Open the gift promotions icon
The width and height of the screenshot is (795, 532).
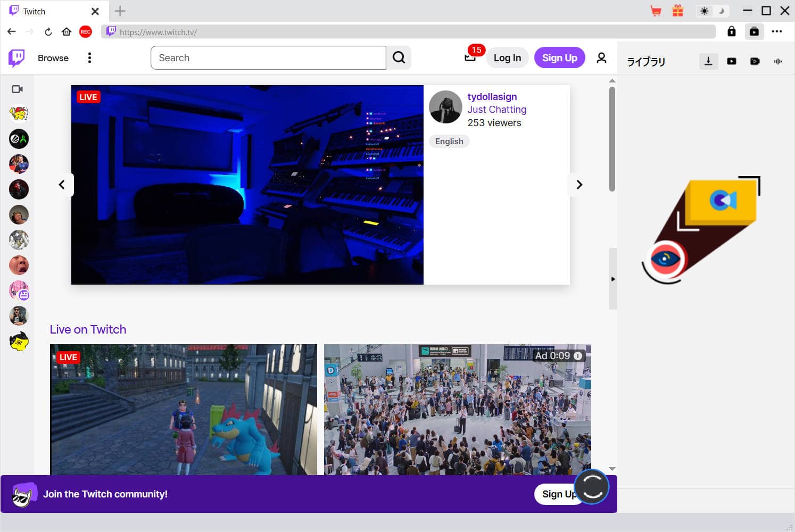pyautogui.click(x=677, y=10)
